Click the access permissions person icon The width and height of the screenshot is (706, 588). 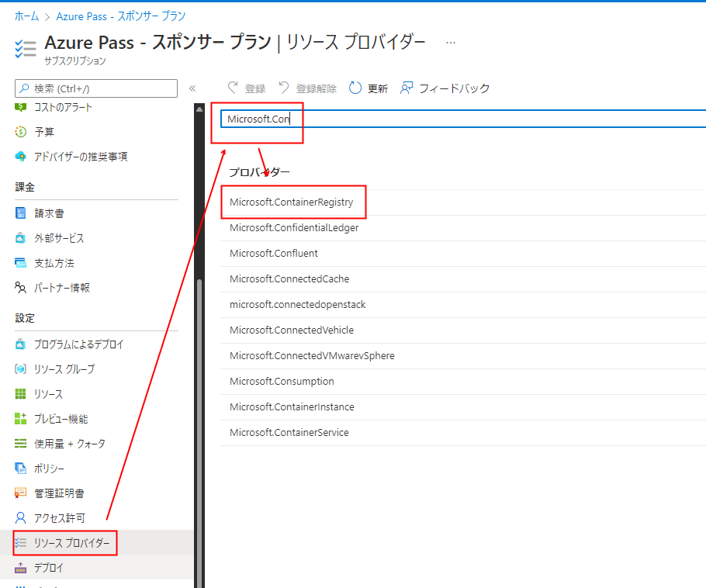pyautogui.click(x=20, y=518)
